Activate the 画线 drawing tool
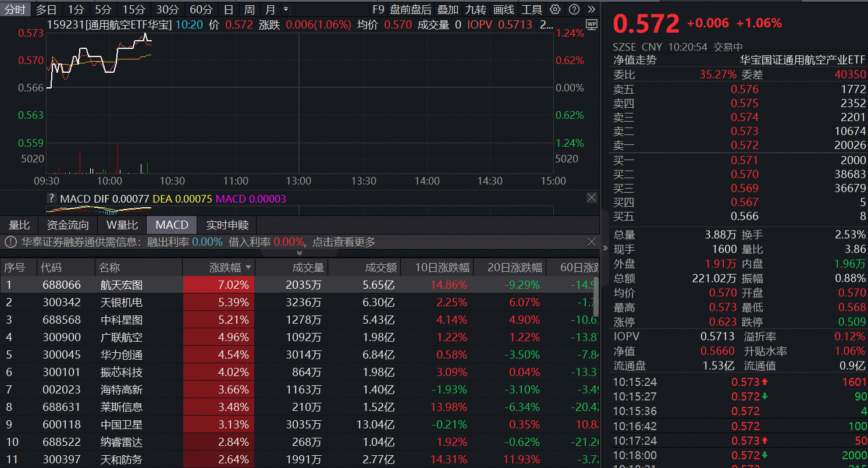Screen dimensions: 868x468 pyautogui.click(x=504, y=9)
